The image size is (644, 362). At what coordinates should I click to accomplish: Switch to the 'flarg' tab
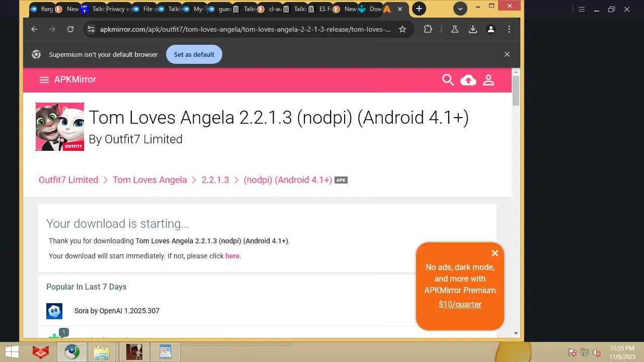tap(41, 9)
